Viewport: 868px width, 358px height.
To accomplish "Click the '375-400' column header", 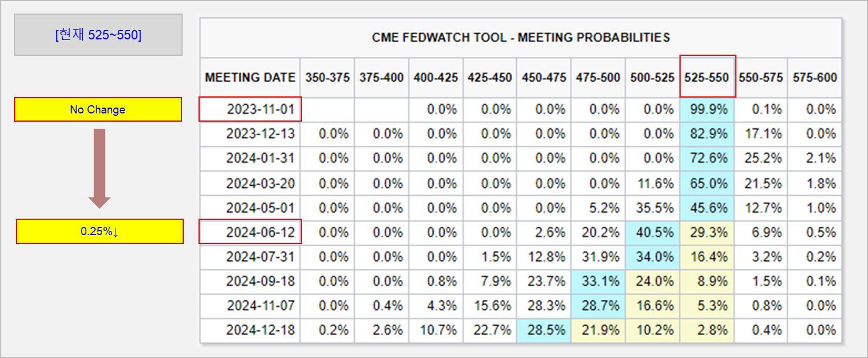I will 382,78.
